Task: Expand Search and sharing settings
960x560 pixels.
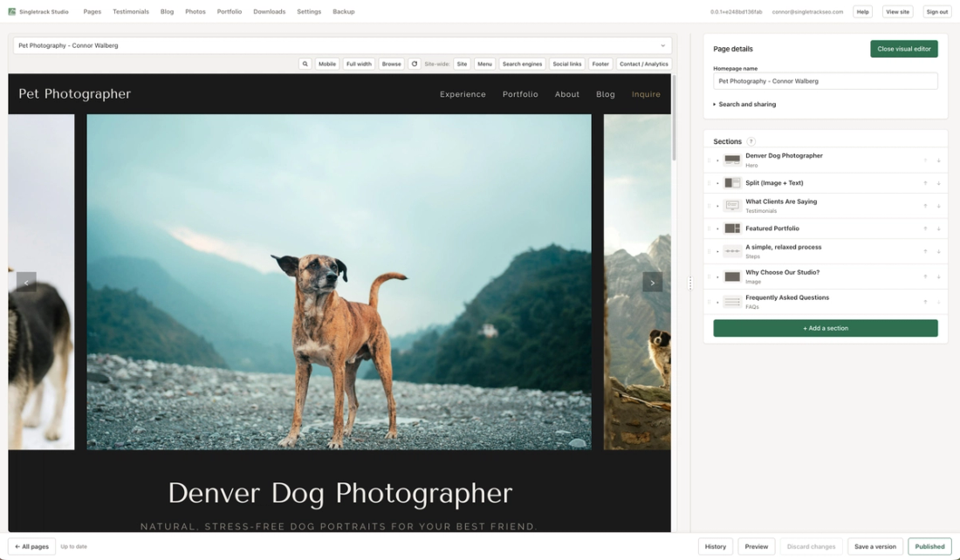Action: pyautogui.click(x=744, y=104)
